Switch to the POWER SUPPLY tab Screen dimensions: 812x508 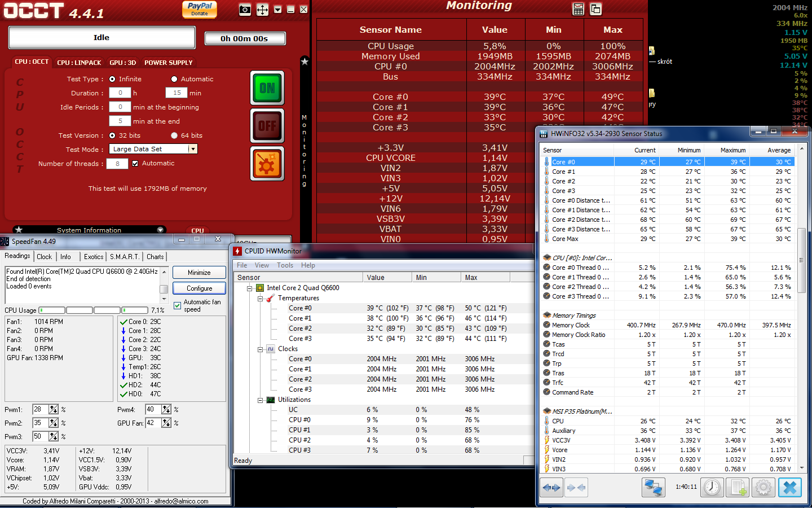(x=169, y=63)
